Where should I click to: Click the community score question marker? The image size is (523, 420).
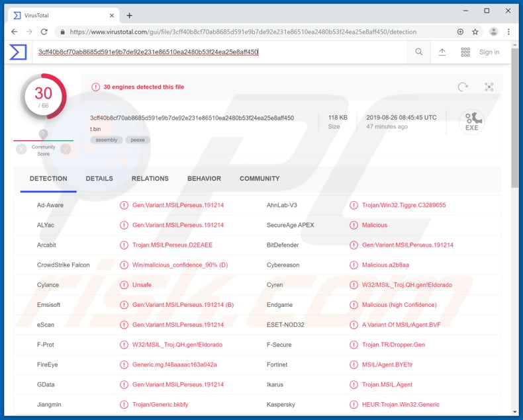pos(43,134)
